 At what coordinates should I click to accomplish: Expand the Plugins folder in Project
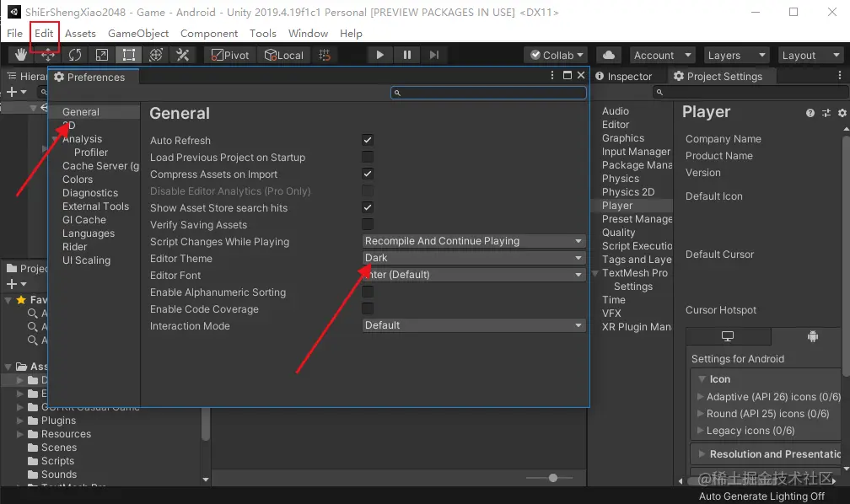point(20,420)
